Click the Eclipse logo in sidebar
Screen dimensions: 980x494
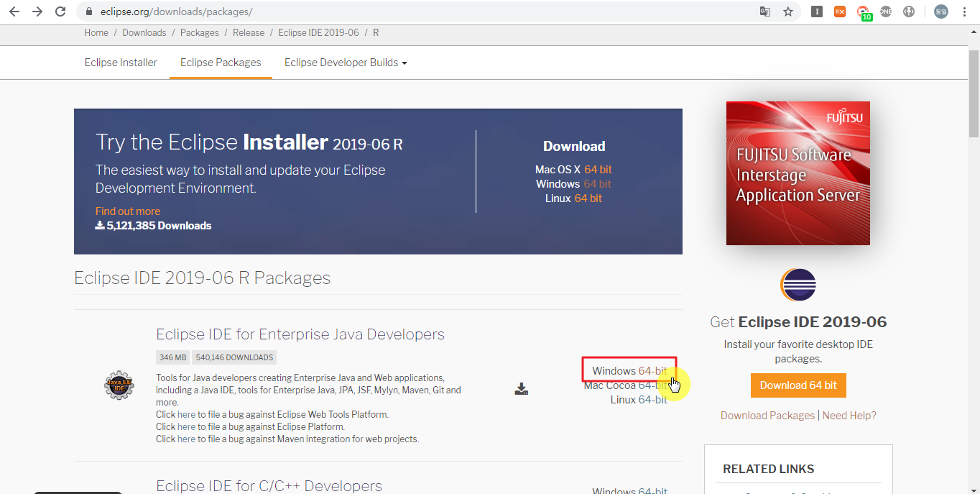798,285
